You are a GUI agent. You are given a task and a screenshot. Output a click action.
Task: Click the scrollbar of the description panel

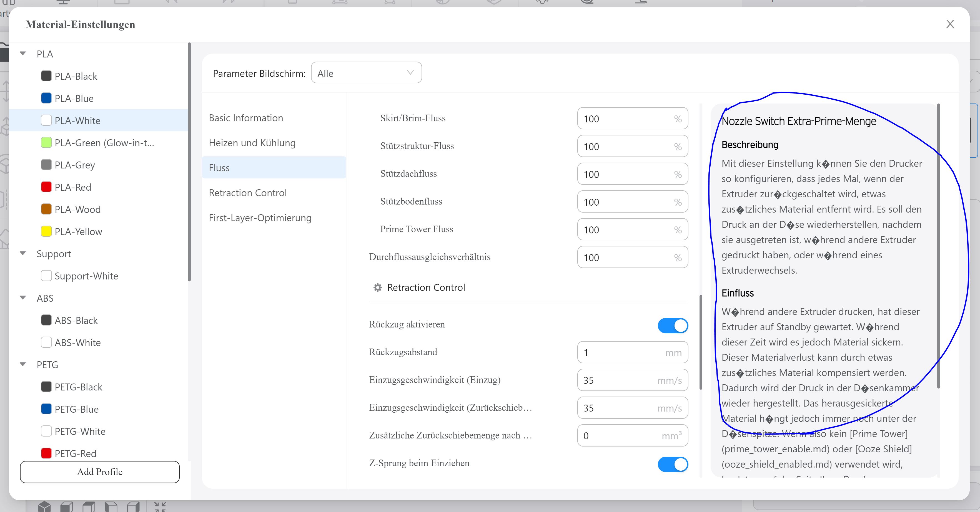[939, 246]
